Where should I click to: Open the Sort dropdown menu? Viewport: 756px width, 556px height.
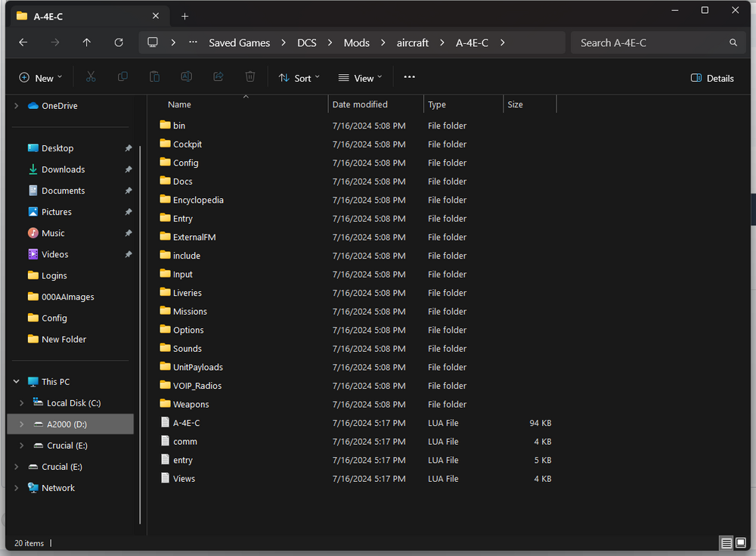pyautogui.click(x=299, y=78)
